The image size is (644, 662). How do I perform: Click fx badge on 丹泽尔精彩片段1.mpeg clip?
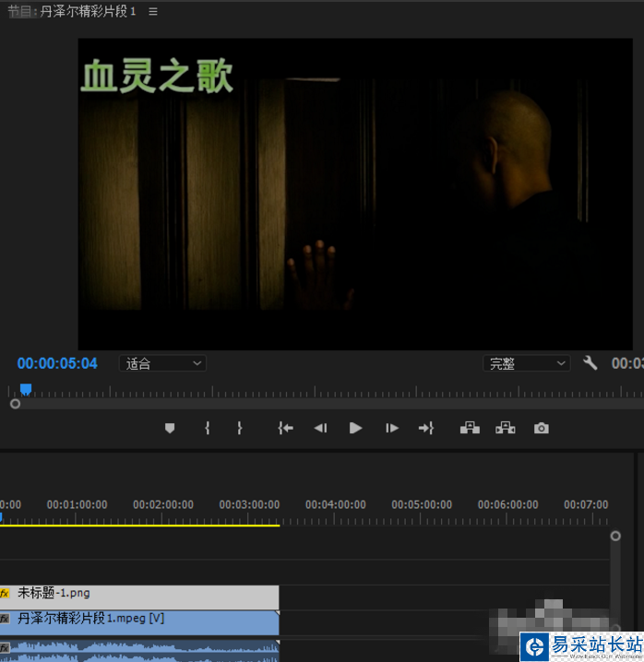point(5,619)
